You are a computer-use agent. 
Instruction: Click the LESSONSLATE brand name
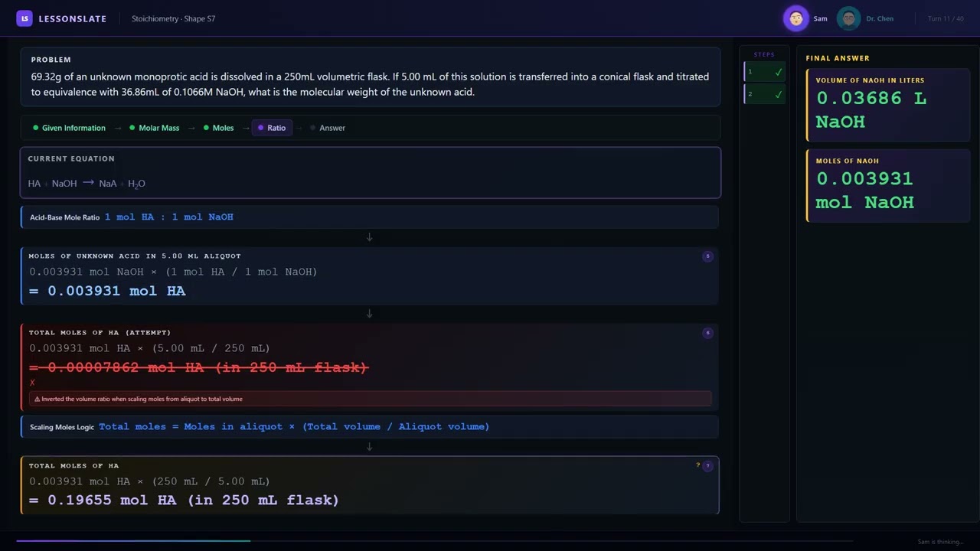click(x=73, y=18)
